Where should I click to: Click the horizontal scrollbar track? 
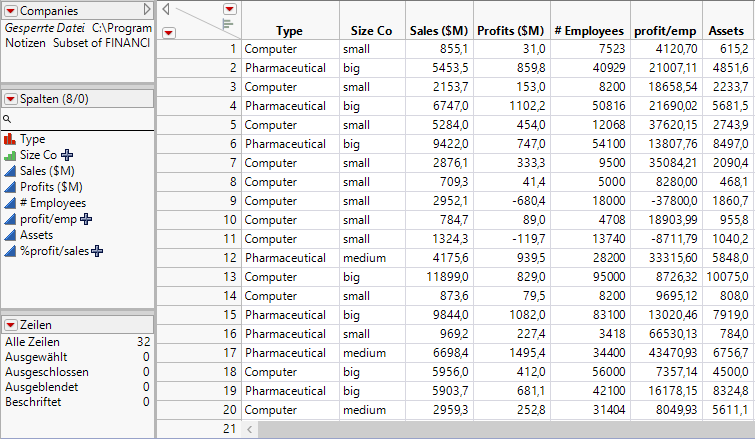pos(506,429)
